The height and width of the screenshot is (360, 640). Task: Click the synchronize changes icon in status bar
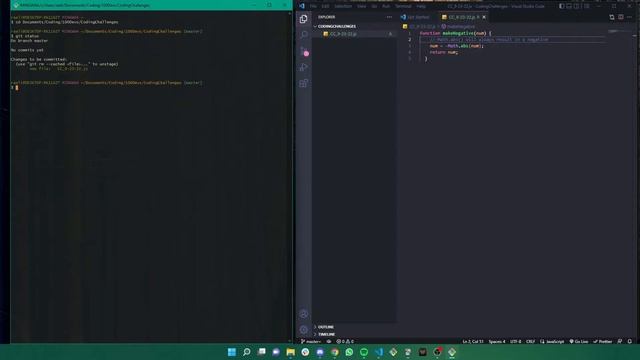point(329,341)
